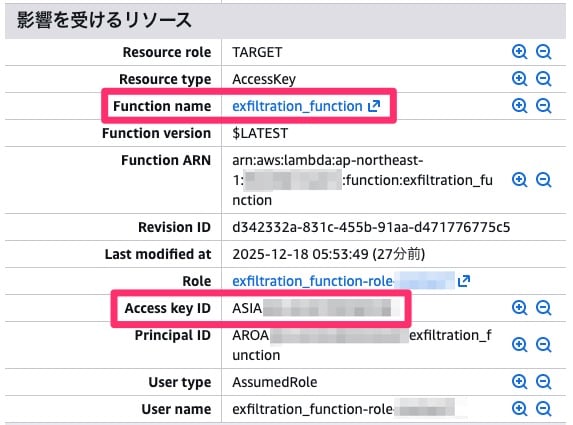Select the Principal ID value starting AROA
This screenshot has width=573, height=425.
click(362, 345)
